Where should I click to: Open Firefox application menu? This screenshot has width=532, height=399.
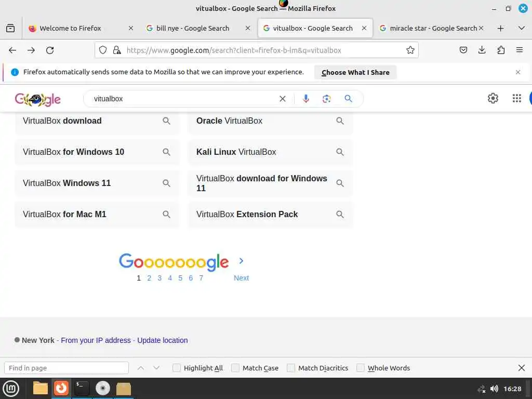click(520, 50)
